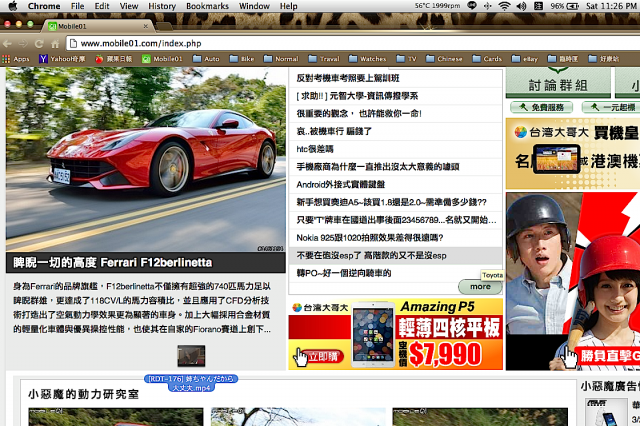Click the 一元起標 auction button

611,107
